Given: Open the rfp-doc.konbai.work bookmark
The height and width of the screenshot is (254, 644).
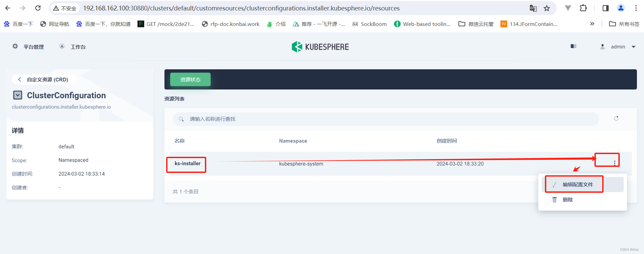Looking at the screenshot, I should point(231,24).
